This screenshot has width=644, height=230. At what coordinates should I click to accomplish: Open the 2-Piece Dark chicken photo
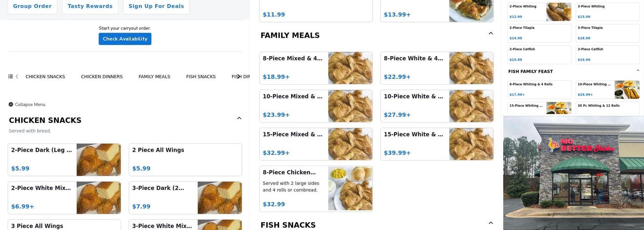(98, 160)
